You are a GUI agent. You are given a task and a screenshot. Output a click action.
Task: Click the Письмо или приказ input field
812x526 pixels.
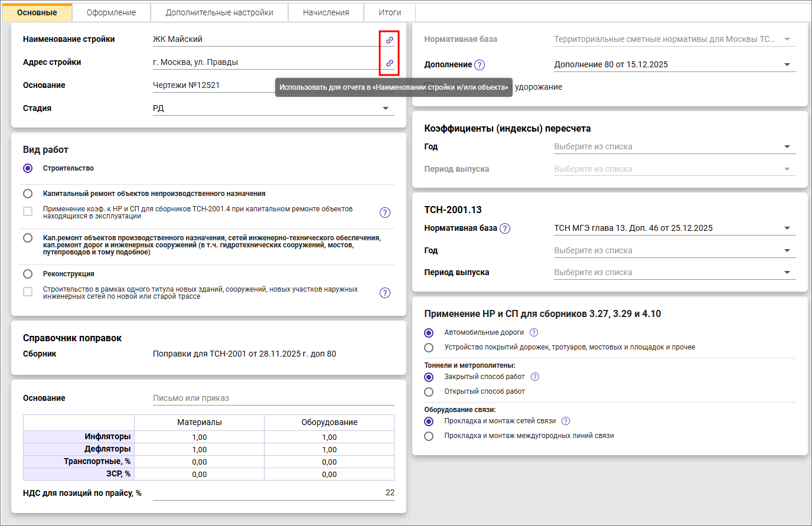tap(273, 398)
